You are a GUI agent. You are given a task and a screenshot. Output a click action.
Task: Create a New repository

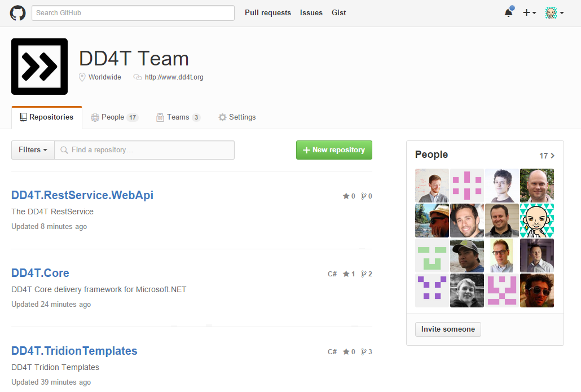click(334, 150)
